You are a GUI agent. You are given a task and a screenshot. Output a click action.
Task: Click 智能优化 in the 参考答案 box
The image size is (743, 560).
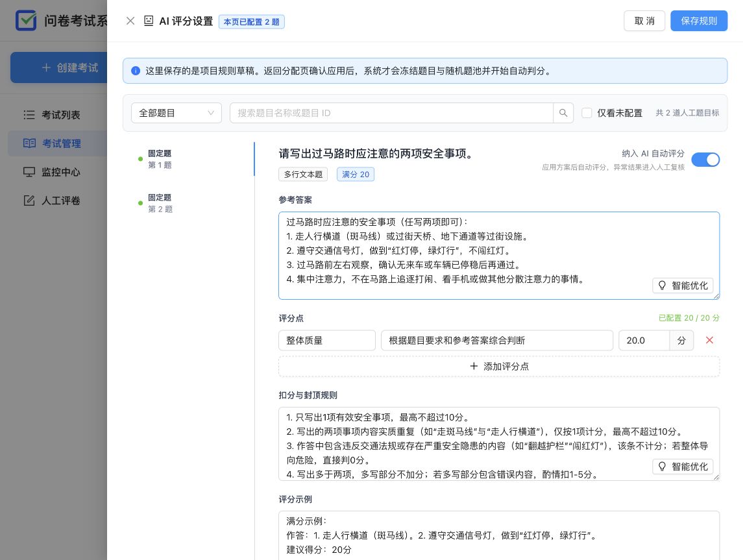683,286
